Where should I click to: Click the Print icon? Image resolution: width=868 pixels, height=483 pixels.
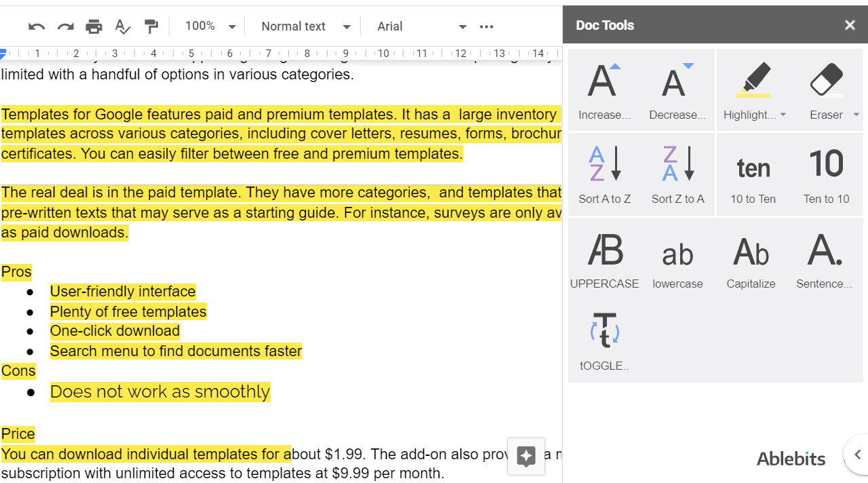(x=94, y=26)
